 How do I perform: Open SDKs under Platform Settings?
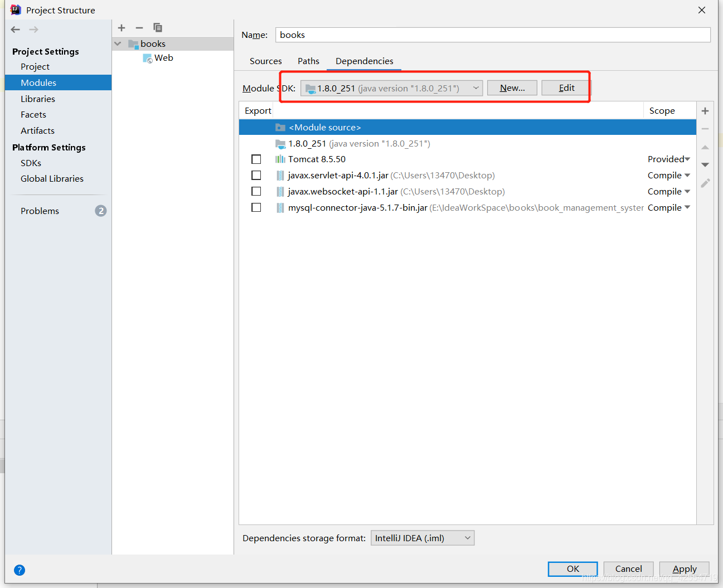pos(31,163)
